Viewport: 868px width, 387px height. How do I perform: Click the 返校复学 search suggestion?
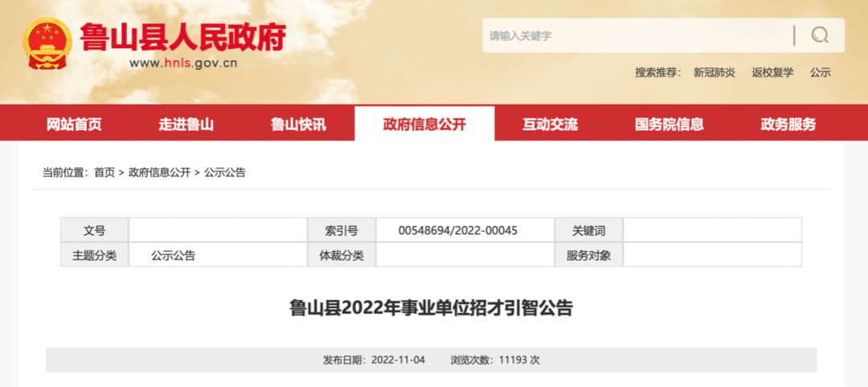773,72
